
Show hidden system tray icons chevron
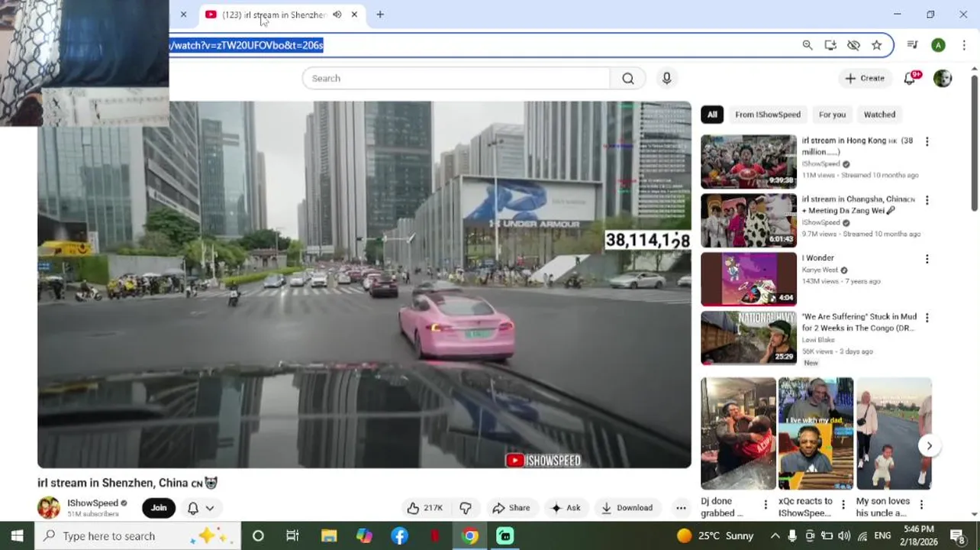pos(775,535)
